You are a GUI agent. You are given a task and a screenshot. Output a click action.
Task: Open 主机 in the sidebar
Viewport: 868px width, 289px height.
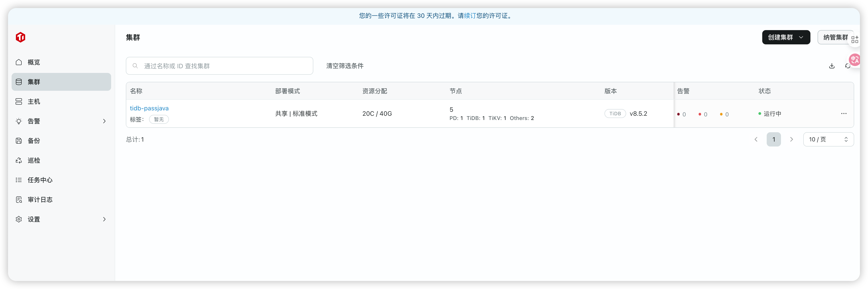pos(34,102)
